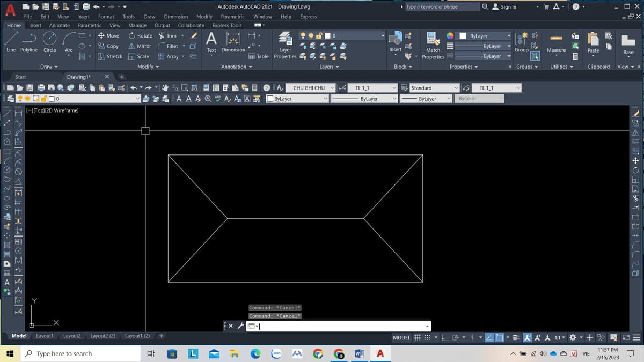
Task: Click the object color wheel in Properties panel
Action: click(x=450, y=36)
